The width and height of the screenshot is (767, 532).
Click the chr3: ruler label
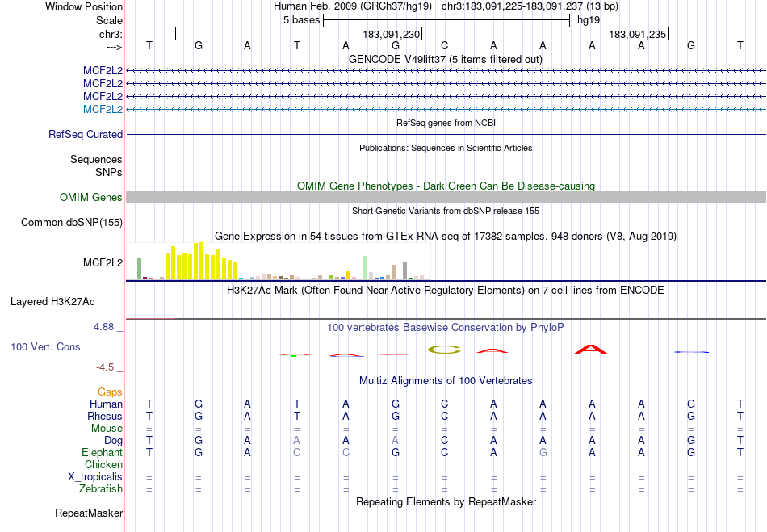coord(111,34)
